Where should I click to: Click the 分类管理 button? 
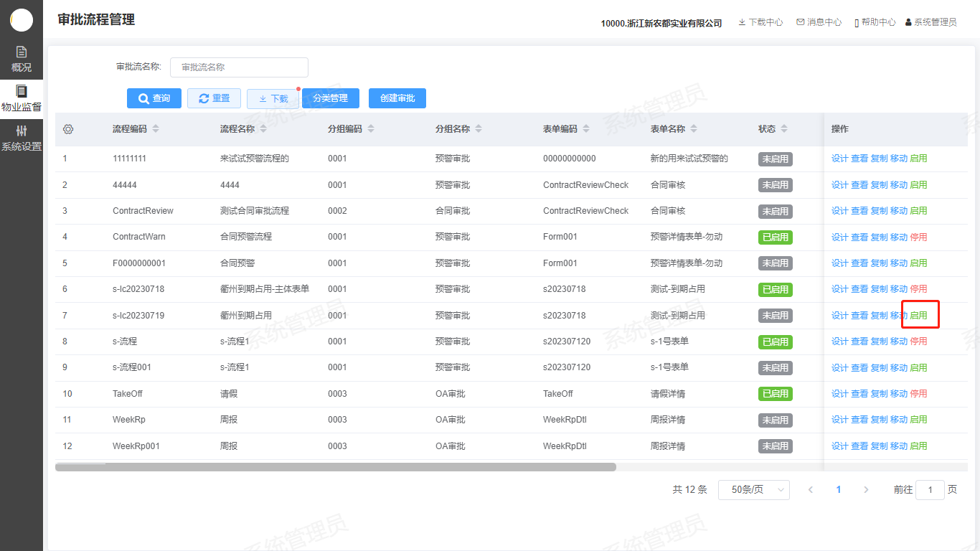tap(330, 98)
